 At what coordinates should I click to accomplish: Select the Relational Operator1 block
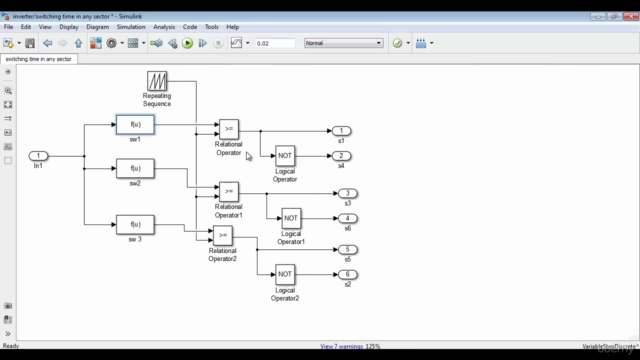tap(229, 191)
